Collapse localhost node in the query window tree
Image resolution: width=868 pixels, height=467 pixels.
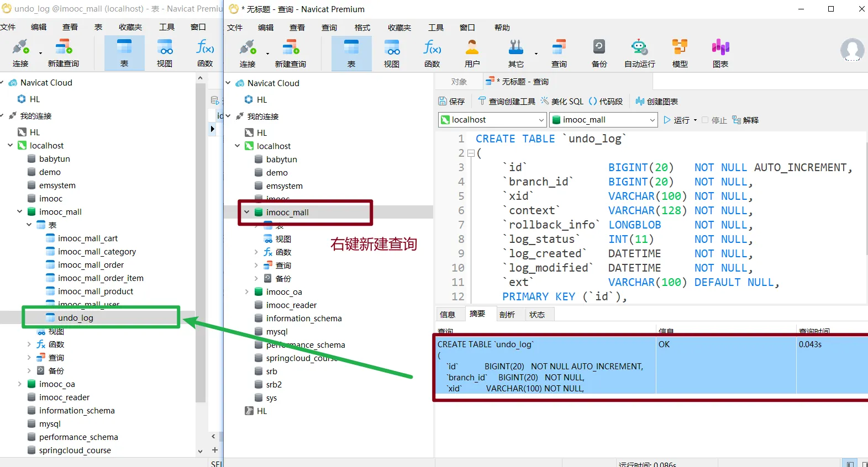[x=237, y=146]
